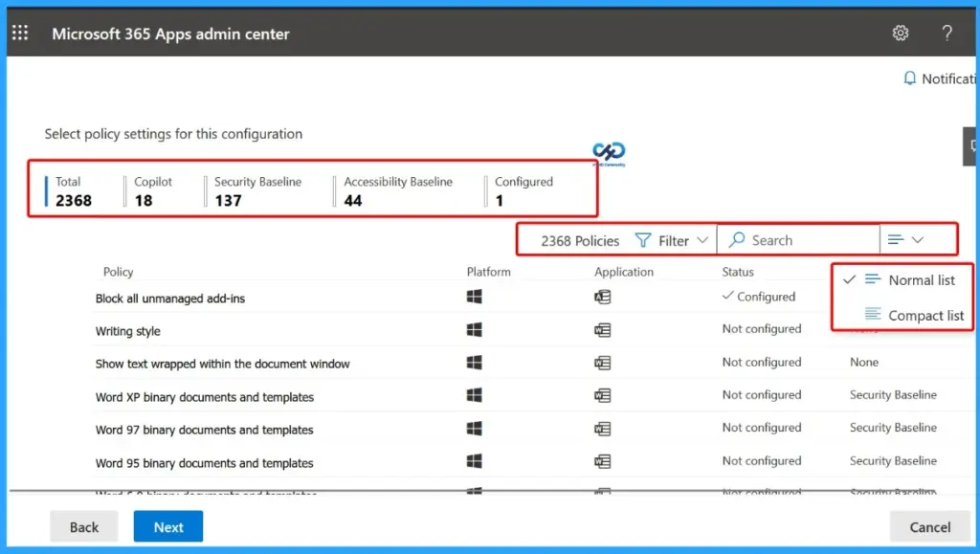
Task: Click the 2368 Policies count label
Action: coord(580,241)
